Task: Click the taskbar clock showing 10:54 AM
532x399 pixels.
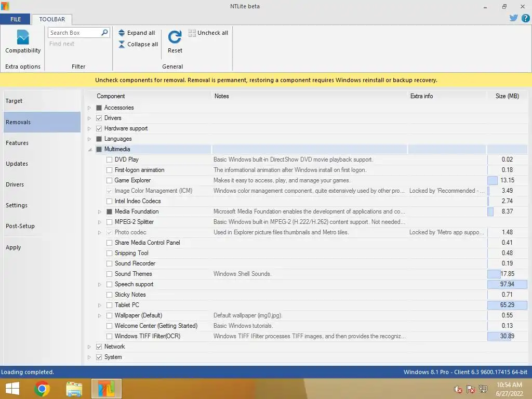Action: [x=509, y=389]
